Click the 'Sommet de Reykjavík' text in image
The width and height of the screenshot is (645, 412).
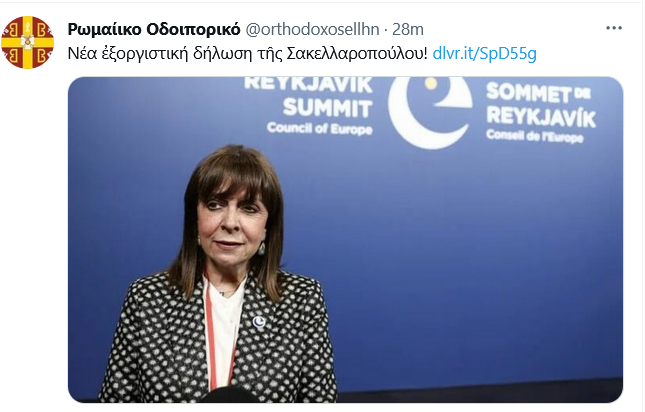[x=541, y=106]
